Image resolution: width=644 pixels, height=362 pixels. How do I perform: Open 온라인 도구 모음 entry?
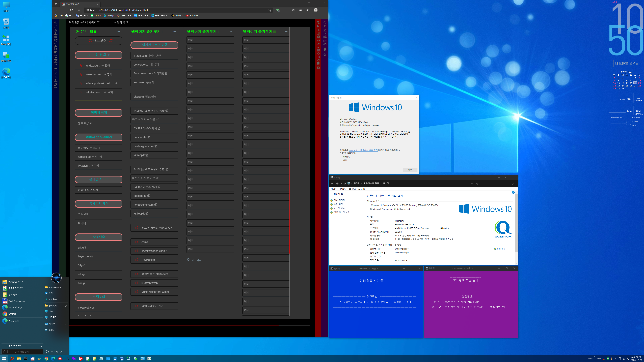(x=98, y=190)
